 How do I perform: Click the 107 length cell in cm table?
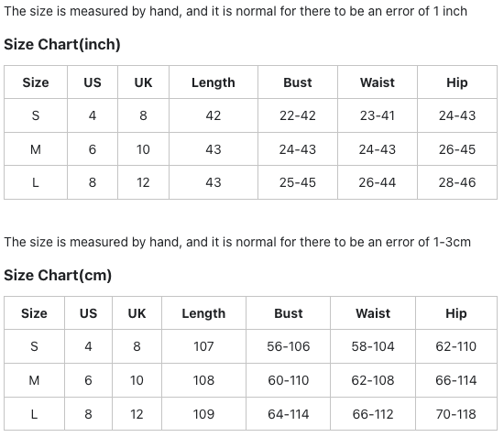pyautogui.click(x=203, y=346)
